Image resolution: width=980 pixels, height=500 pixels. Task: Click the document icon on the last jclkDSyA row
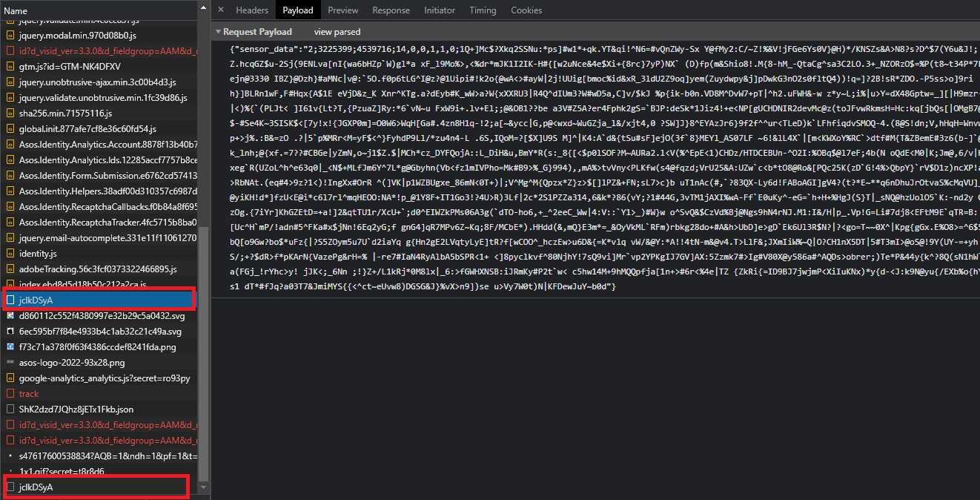click(x=10, y=487)
